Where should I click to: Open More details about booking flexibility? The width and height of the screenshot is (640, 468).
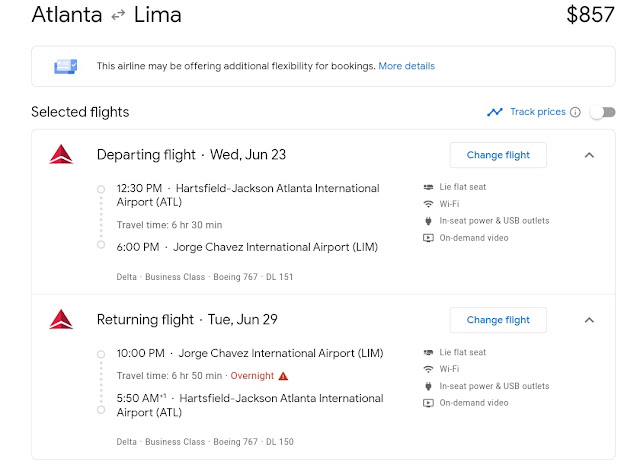click(407, 66)
